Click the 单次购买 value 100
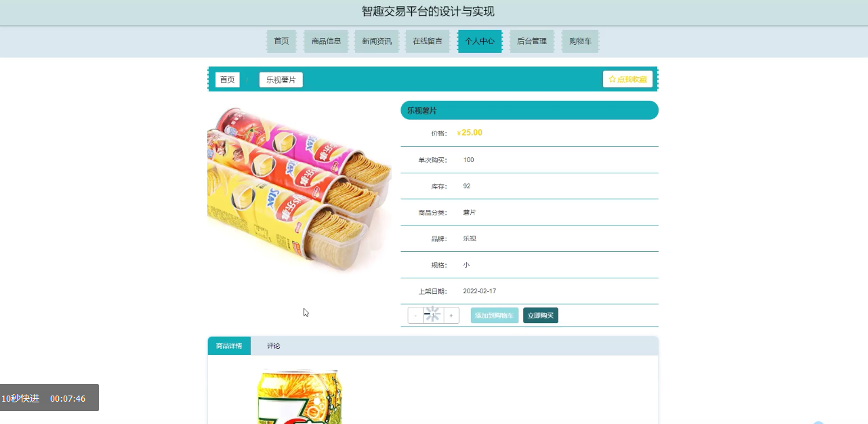 click(469, 160)
